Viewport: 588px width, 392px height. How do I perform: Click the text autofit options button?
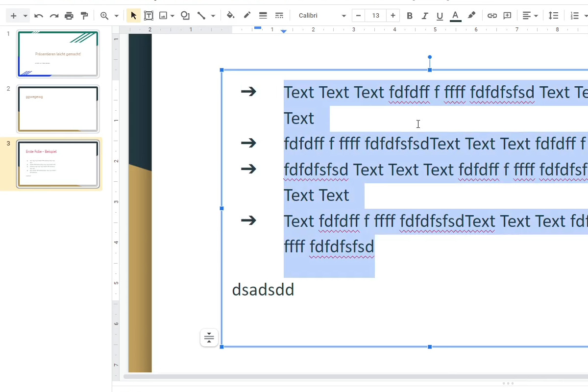[209, 338]
